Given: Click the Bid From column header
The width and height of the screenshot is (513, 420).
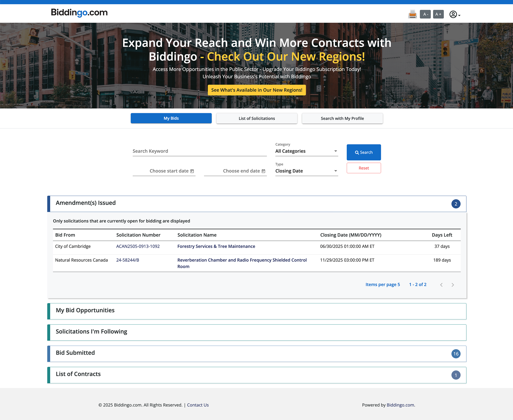Looking at the screenshot, I should pyautogui.click(x=65, y=235).
